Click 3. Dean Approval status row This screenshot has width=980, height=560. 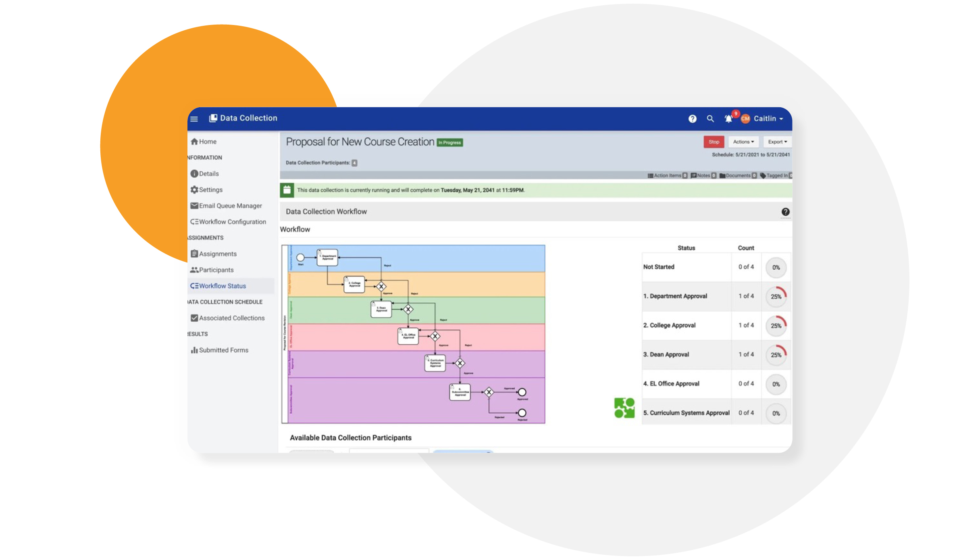click(x=716, y=355)
